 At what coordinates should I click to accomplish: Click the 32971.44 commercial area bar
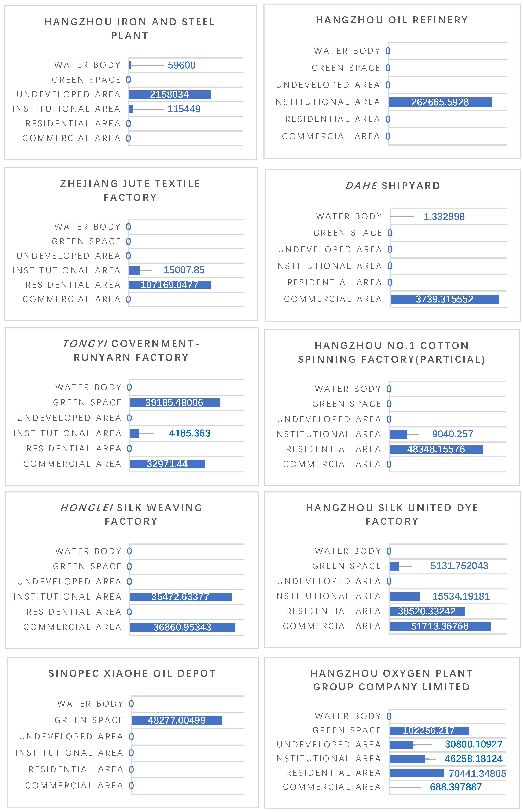pos(167,464)
